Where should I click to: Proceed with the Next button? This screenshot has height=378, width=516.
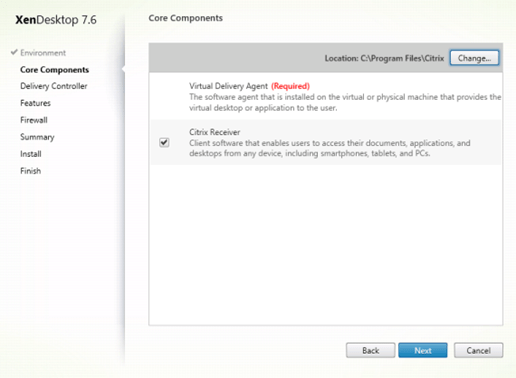423,350
